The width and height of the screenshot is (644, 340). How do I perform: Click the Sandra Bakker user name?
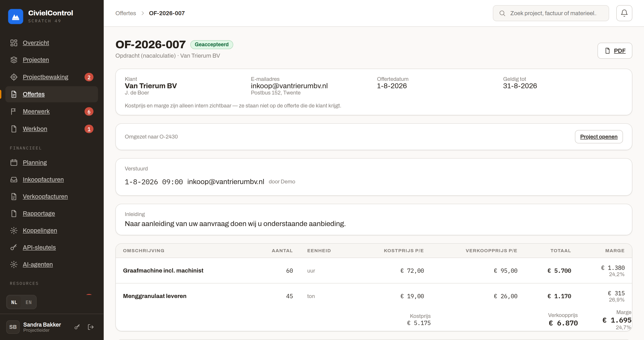click(42, 325)
